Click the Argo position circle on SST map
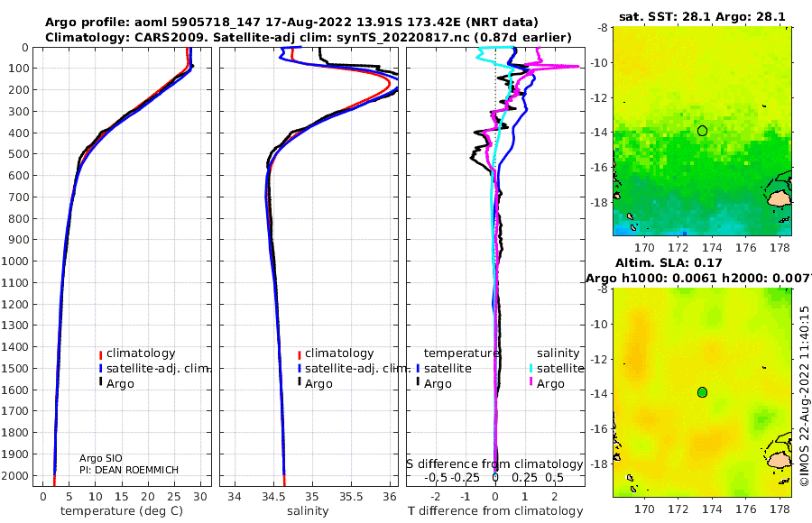This screenshot has height=523, width=812. pyautogui.click(x=702, y=131)
